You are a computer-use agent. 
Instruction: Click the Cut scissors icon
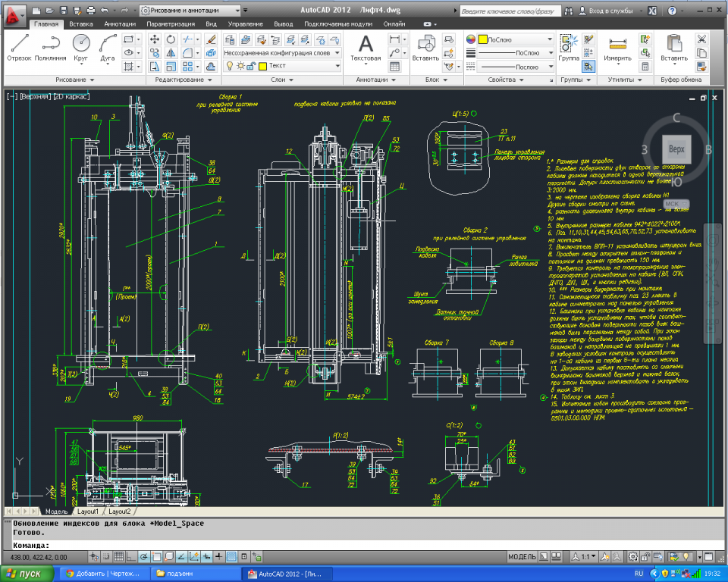[701, 39]
